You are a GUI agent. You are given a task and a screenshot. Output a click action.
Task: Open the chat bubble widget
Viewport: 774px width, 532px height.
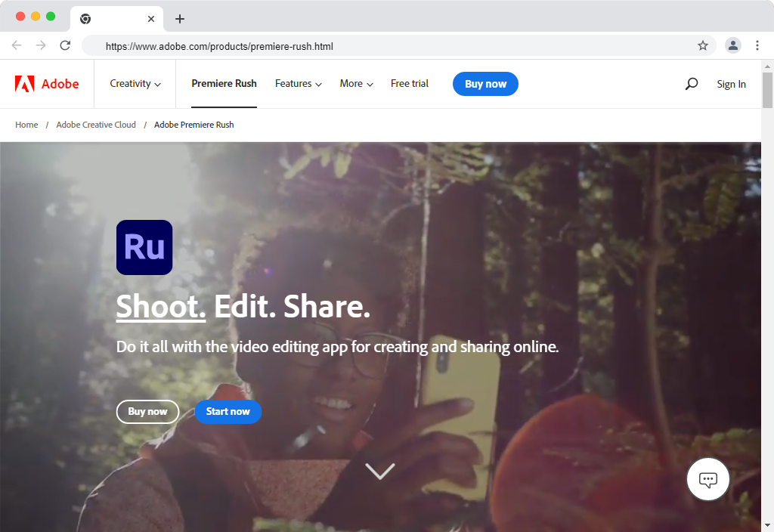pyautogui.click(x=707, y=479)
